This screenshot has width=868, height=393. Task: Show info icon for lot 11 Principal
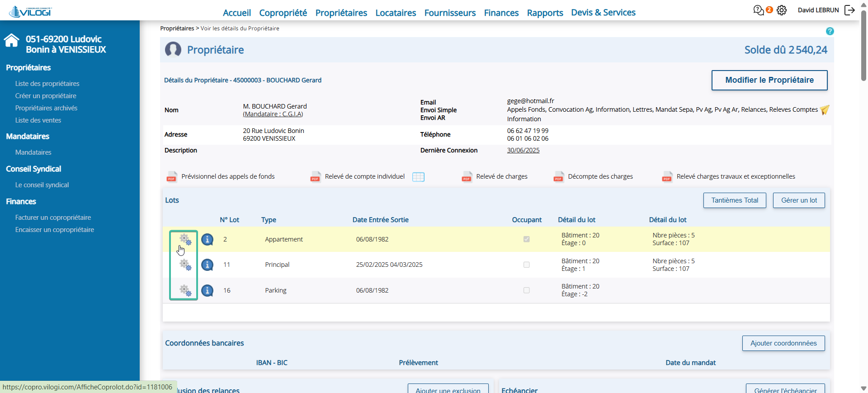point(207,265)
